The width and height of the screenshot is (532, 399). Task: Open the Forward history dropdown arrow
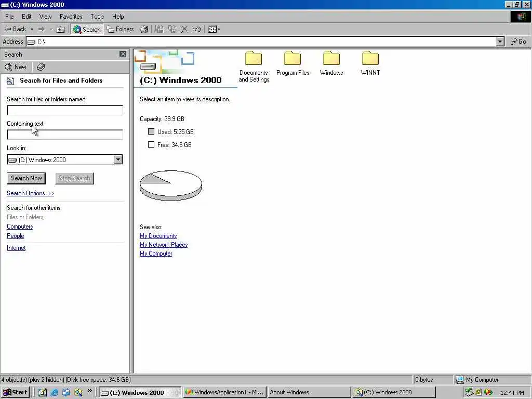pyautogui.click(x=51, y=29)
